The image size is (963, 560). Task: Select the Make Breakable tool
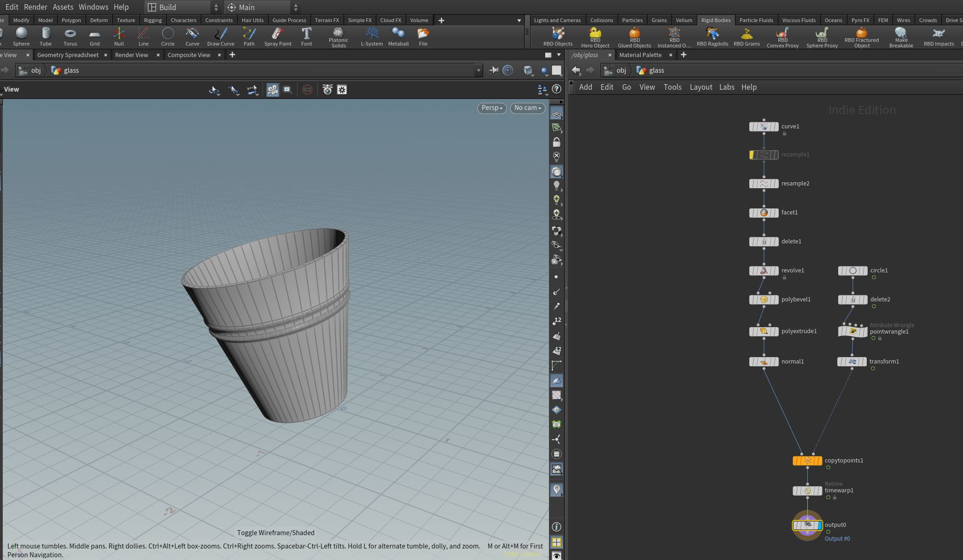[901, 37]
